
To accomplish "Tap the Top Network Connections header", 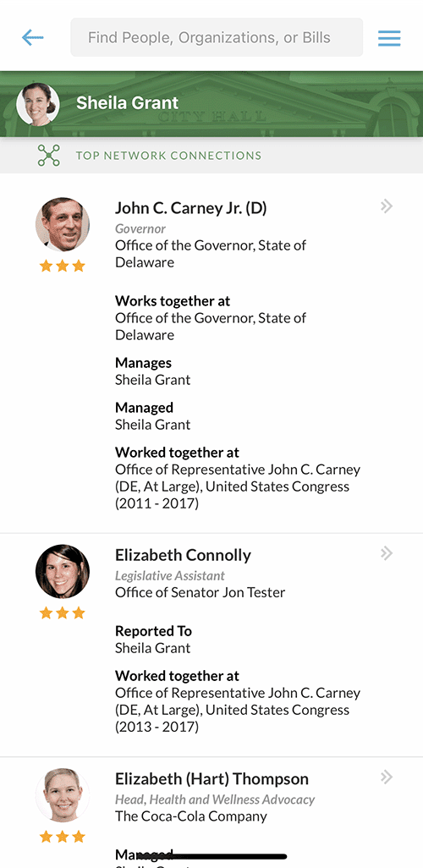I will [169, 156].
